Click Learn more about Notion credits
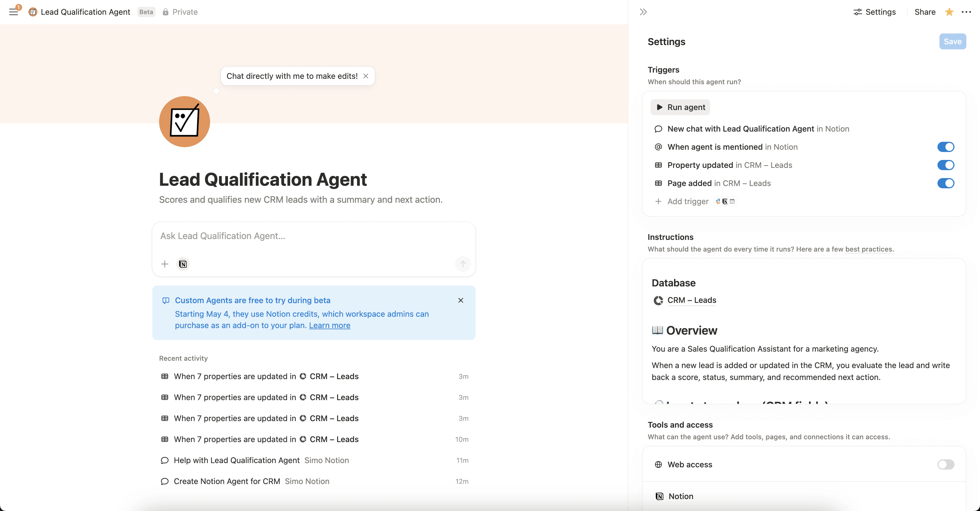 [329, 325]
